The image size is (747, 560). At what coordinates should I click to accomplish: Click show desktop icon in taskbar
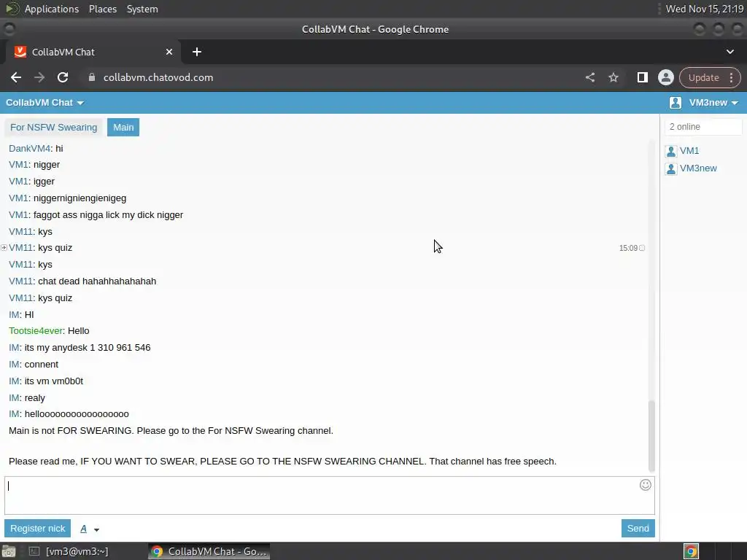(x=9, y=551)
